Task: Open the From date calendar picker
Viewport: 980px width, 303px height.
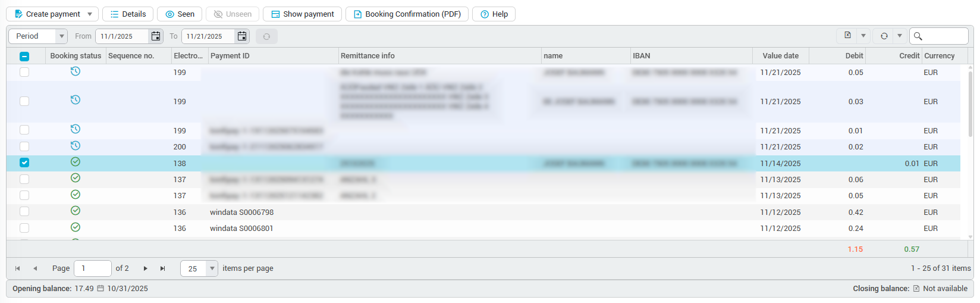Action: click(x=156, y=36)
